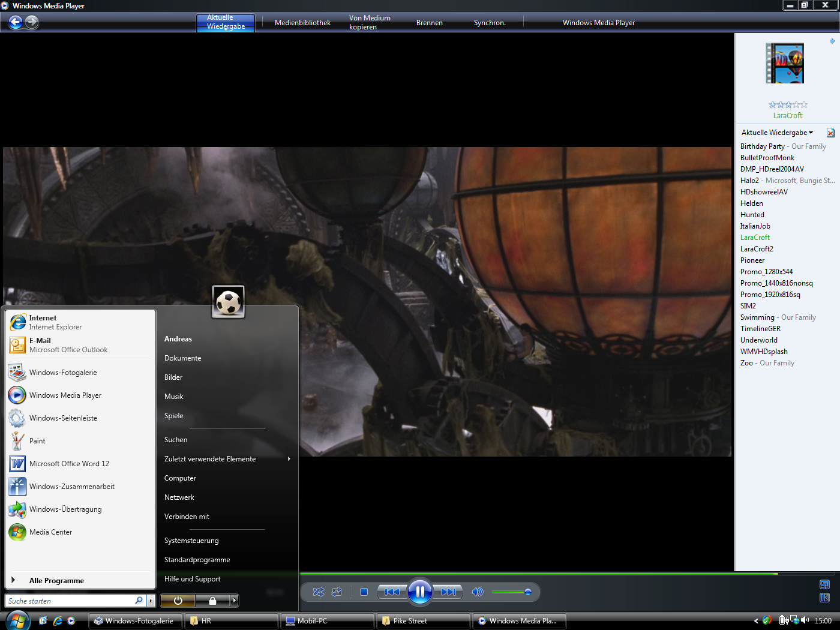Lock the computer via padlock button
The image size is (840, 630).
click(x=212, y=601)
